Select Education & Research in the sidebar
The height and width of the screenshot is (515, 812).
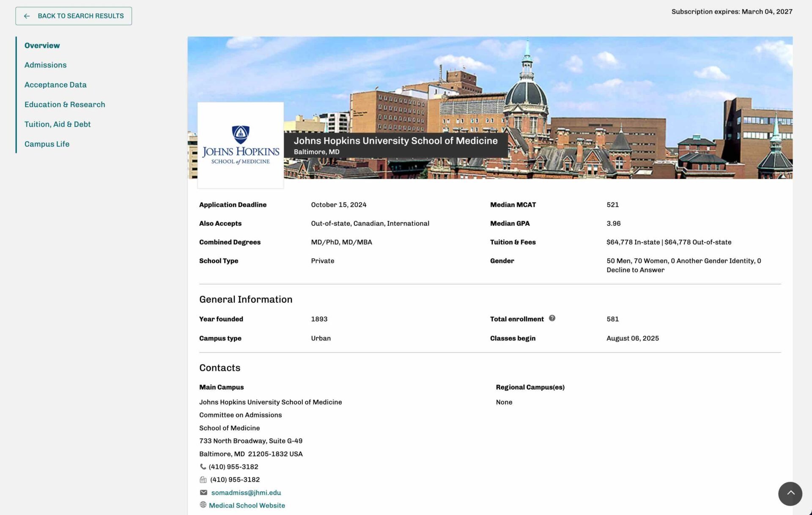point(65,104)
